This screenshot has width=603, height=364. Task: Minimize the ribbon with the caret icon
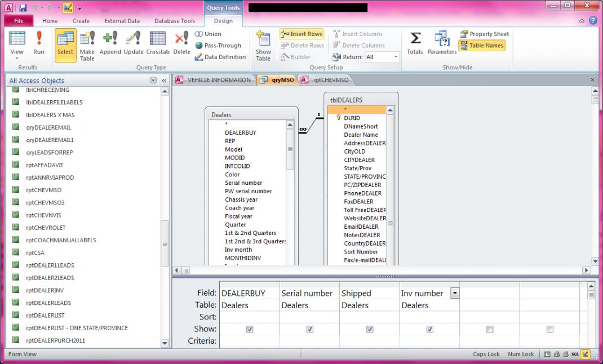coord(582,21)
